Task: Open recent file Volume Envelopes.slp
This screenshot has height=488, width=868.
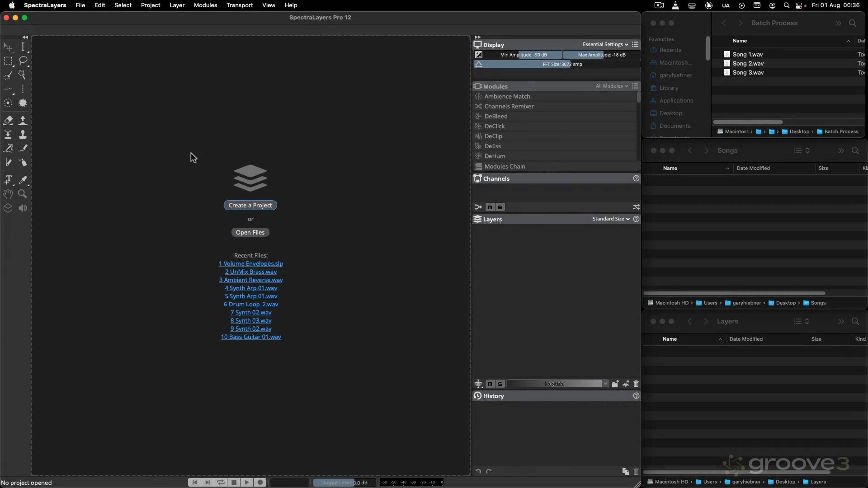Action: 251,264
